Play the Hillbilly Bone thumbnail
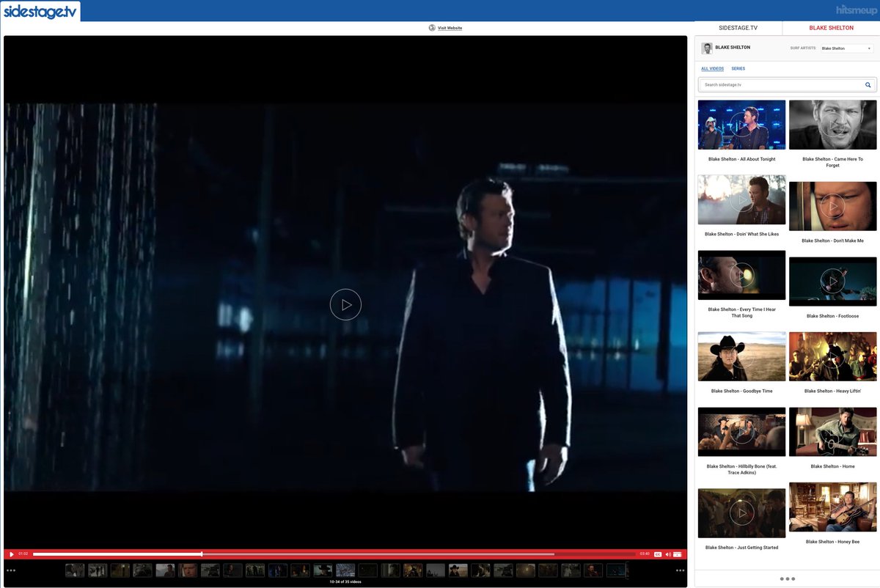The width and height of the screenshot is (880, 588). tap(741, 432)
